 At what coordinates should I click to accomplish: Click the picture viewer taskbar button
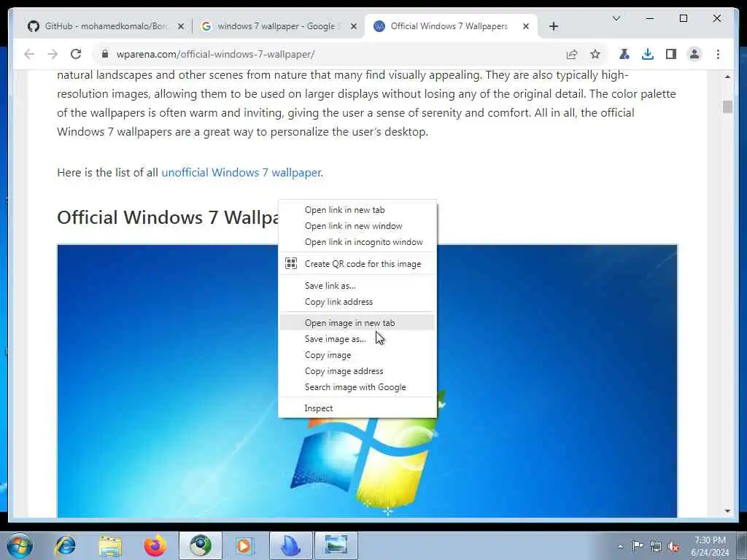336,545
